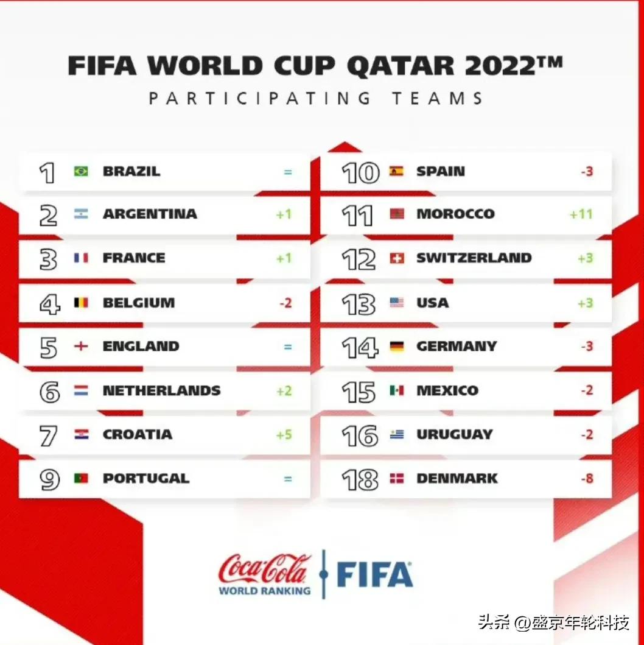Click the Denmark flag icon
This screenshot has height=645, width=644.
click(396, 479)
